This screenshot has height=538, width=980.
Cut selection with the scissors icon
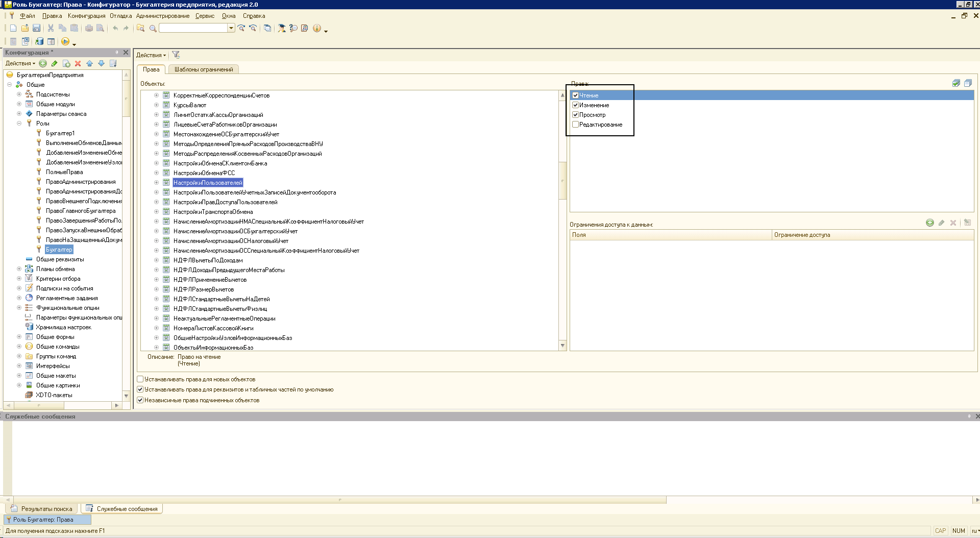(x=51, y=29)
